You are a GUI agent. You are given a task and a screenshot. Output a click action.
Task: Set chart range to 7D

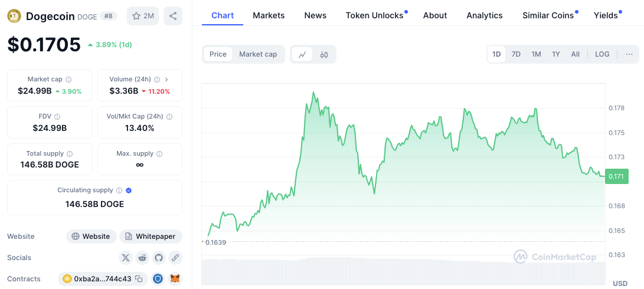pos(516,54)
